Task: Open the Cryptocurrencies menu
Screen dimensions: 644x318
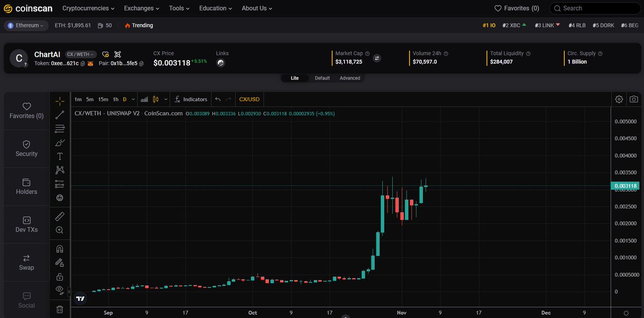Action: [x=89, y=8]
